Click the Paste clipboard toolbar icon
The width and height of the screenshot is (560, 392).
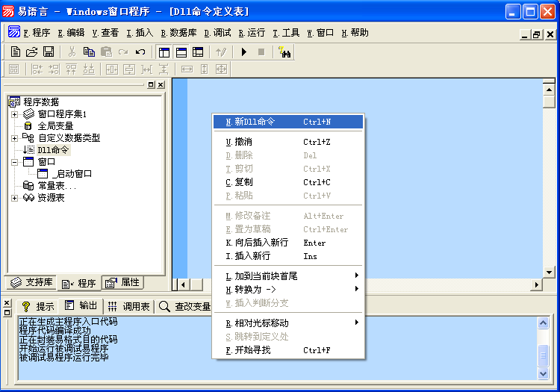pyautogui.click(x=106, y=52)
